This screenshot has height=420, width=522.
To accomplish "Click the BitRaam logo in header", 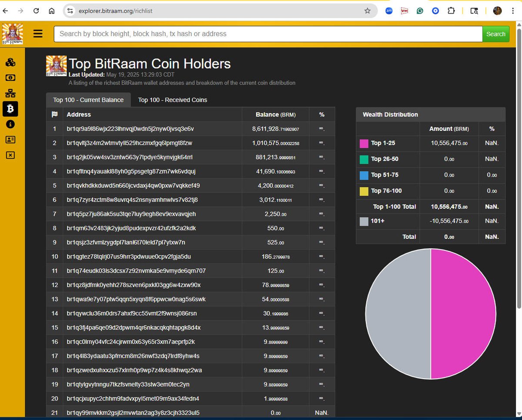I will coord(13,34).
